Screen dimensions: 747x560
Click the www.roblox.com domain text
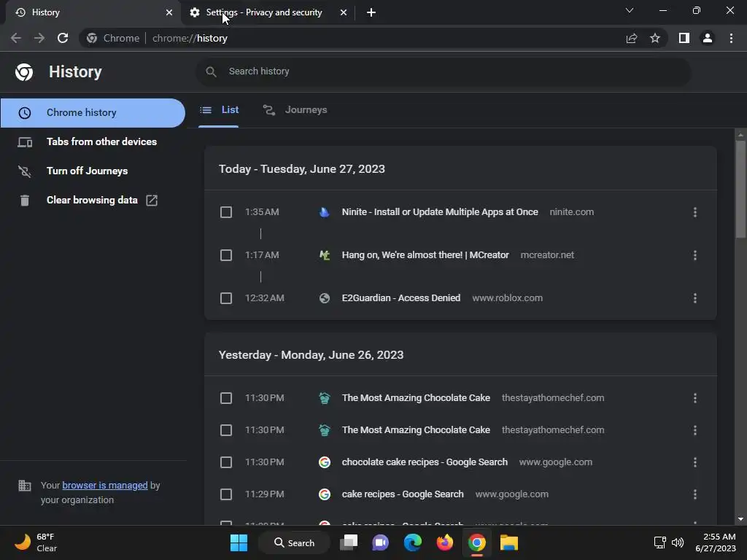tap(508, 298)
